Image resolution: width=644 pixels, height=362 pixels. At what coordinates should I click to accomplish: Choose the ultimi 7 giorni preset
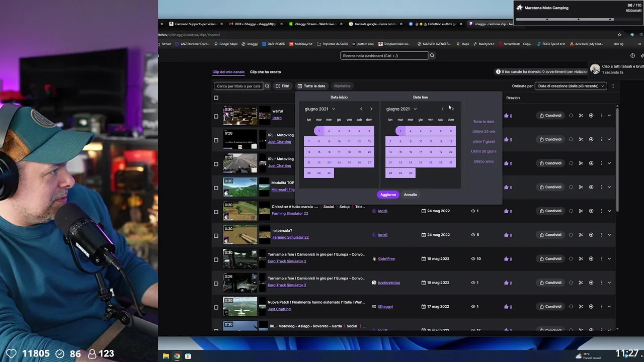coord(484,141)
